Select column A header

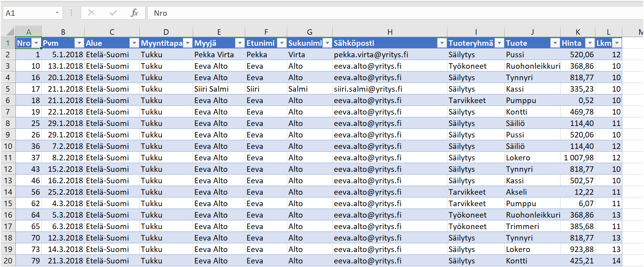28,32
